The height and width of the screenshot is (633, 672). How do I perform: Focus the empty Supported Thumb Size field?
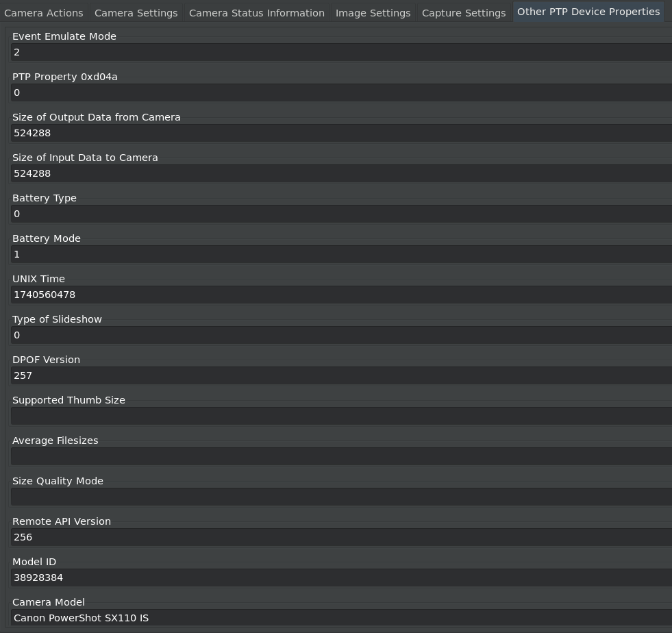click(x=341, y=416)
